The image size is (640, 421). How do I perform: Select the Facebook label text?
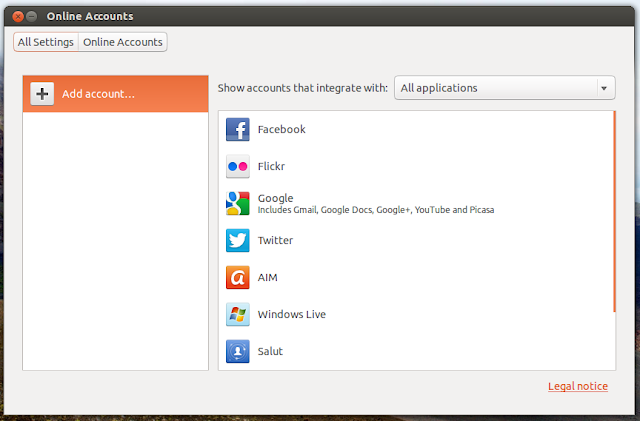[281, 129]
